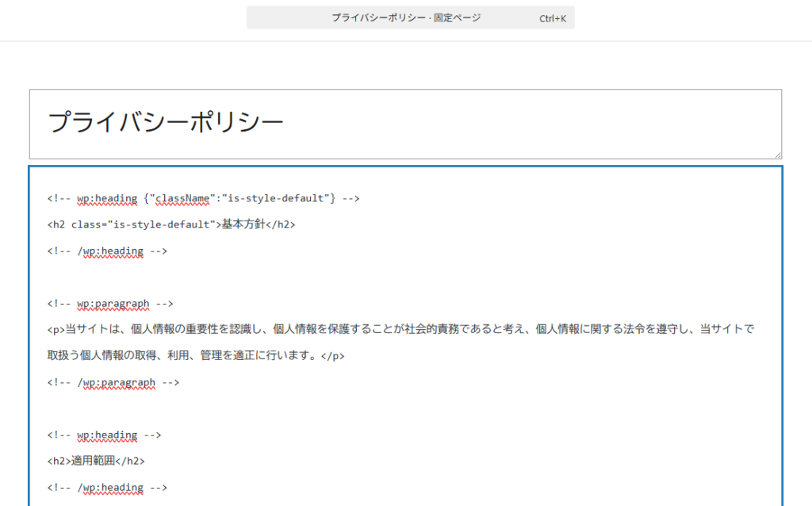The height and width of the screenshot is (506, 812).
Task: Click the wp:heading comment above 適用範囲
Action: point(105,435)
